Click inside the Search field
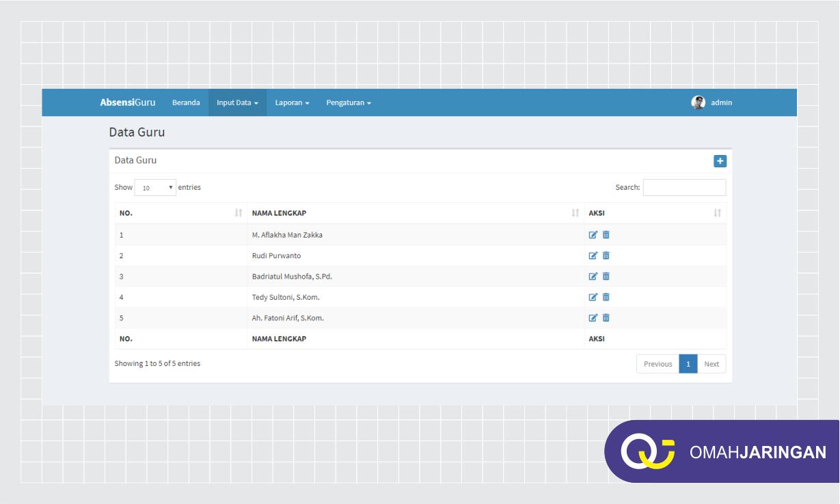840x504 pixels. (x=684, y=187)
